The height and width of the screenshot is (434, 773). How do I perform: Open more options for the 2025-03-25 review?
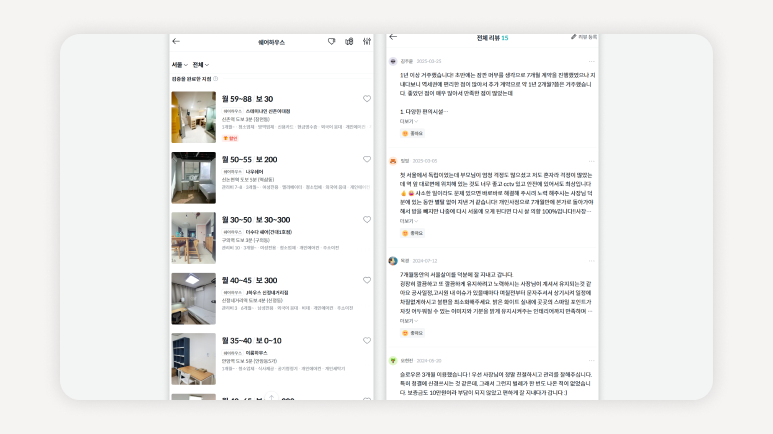(592, 62)
